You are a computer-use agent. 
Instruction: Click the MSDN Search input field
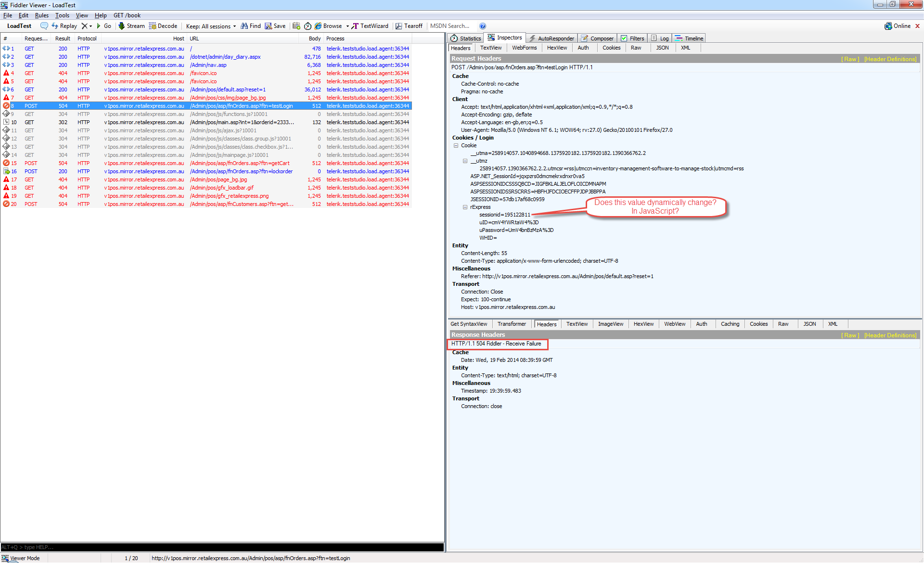coord(450,26)
